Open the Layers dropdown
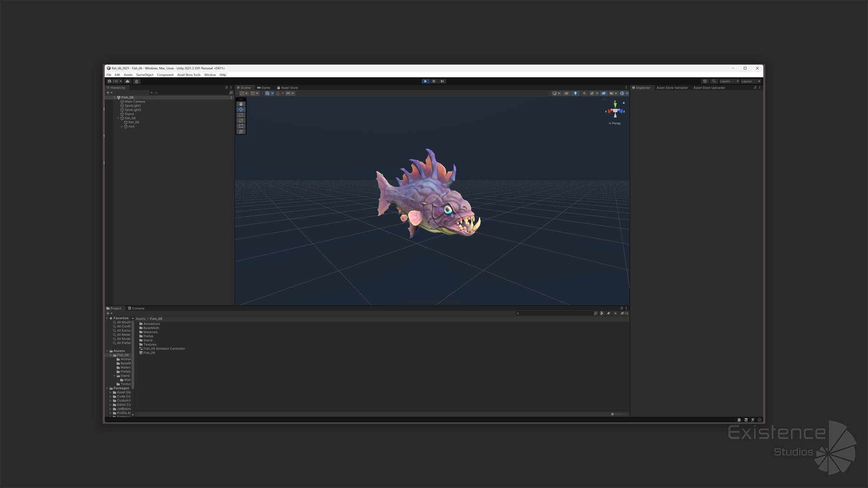The image size is (868, 488). tap(729, 81)
